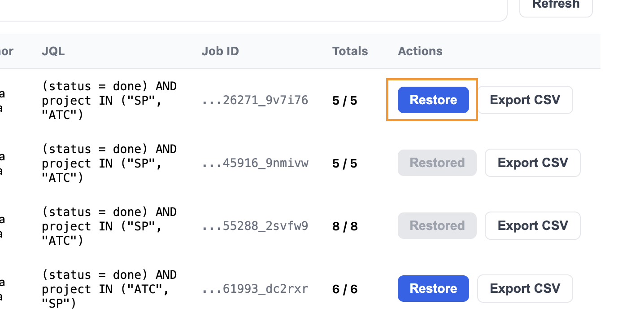Export CSV for job 61993_dc2rxr
The width and height of the screenshot is (644, 309).
tap(525, 288)
